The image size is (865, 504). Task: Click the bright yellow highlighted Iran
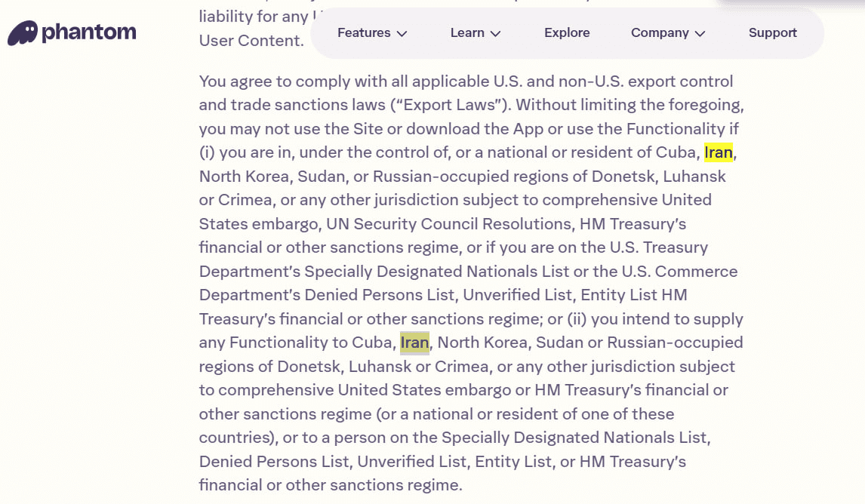point(719,152)
